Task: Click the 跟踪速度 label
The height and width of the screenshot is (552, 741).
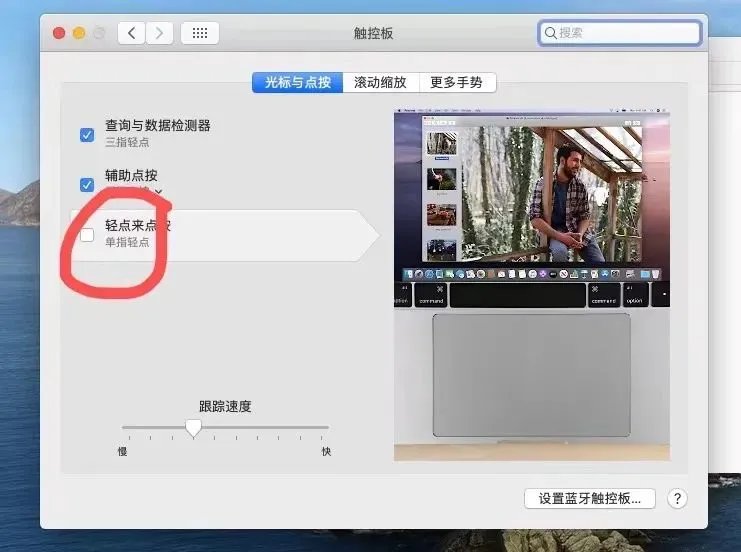Action: point(225,406)
